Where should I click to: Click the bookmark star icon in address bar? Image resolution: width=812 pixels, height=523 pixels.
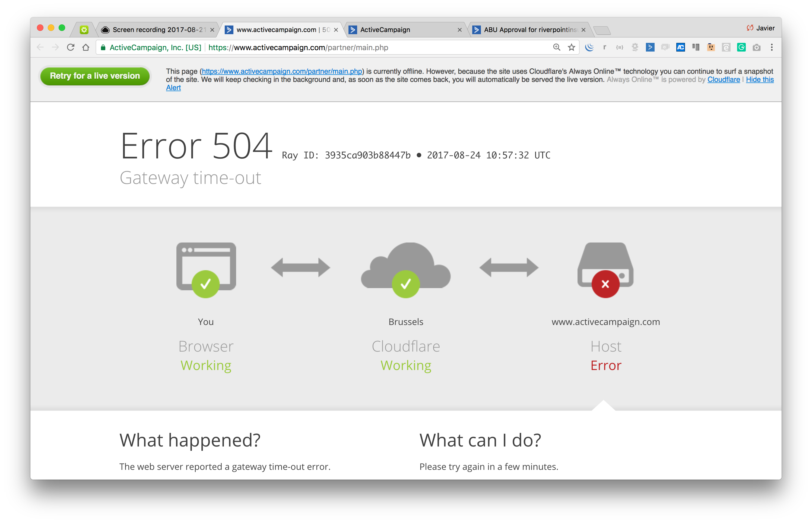pos(569,47)
